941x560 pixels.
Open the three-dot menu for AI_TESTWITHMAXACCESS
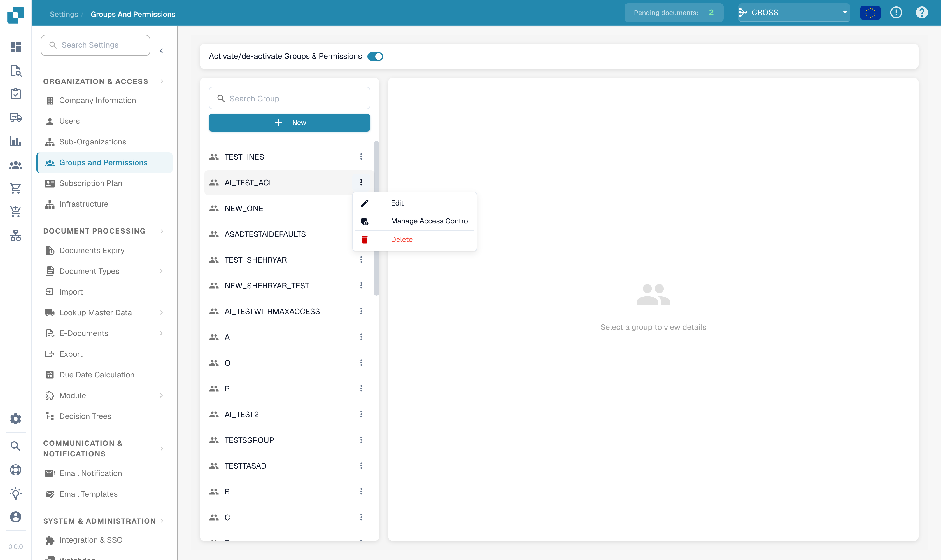click(361, 311)
